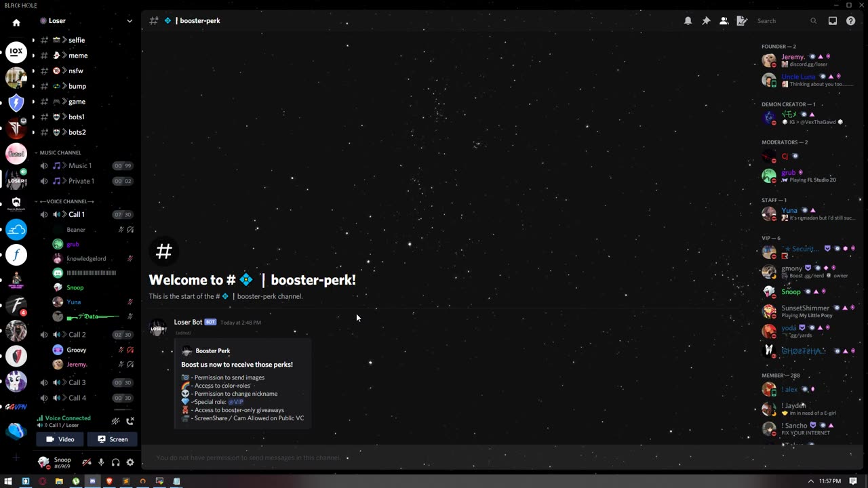Go to the Discord Home button
868x488 pixels.
coord(16,22)
